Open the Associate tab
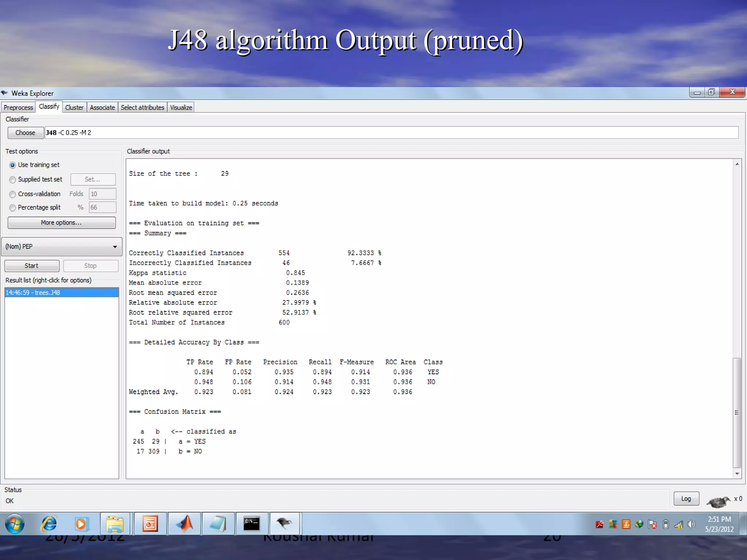Image resolution: width=747 pixels, height=560 pixels. click(102, 108)
